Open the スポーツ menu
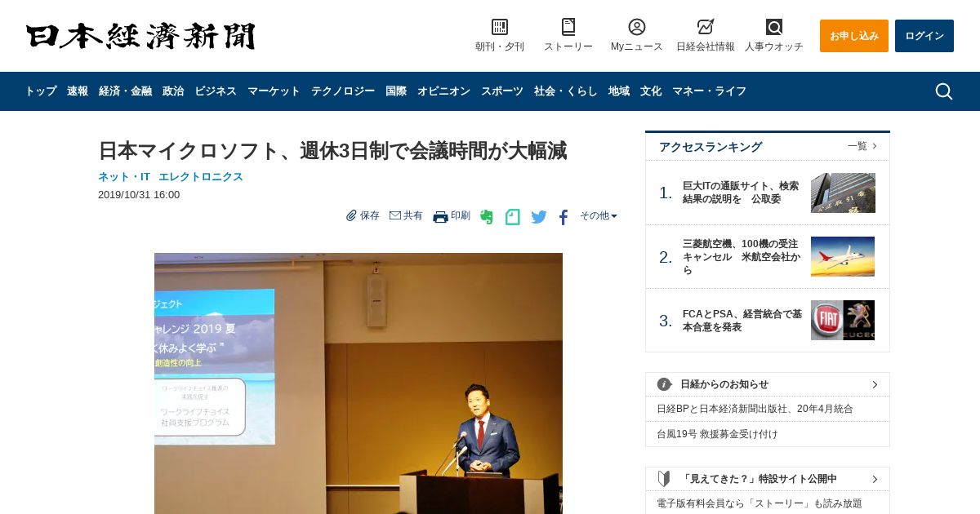Viewport: 980px width, 514px height. (502, 91)
